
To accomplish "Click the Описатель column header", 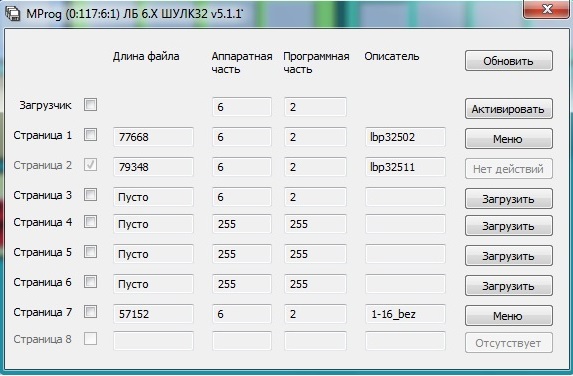I will 392,56.
